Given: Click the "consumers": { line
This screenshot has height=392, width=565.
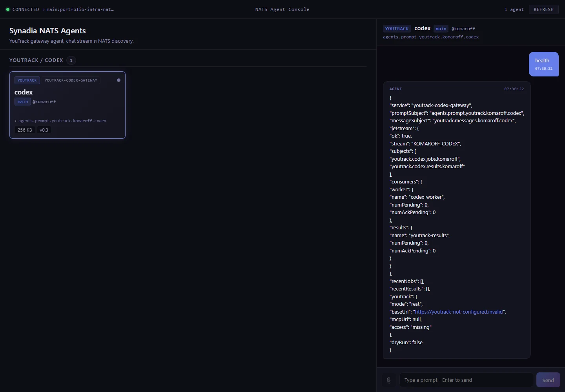Looking at the screenshot, I should 406,182.
